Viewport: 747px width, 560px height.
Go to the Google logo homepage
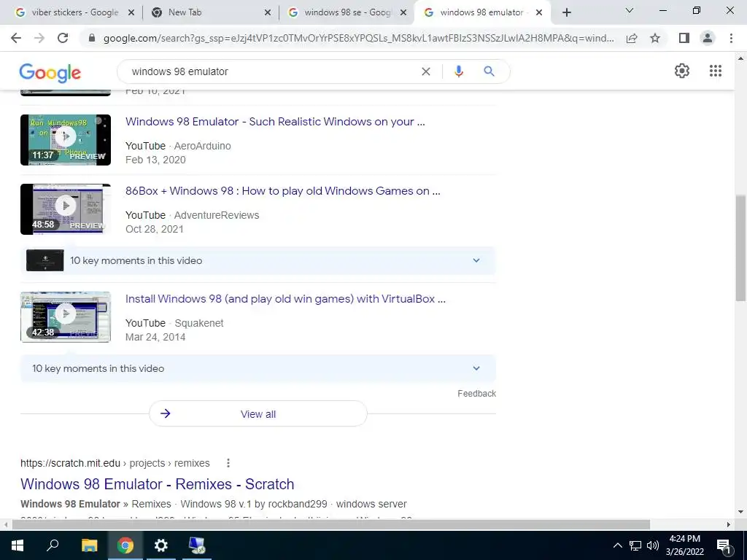click(50, 73)
